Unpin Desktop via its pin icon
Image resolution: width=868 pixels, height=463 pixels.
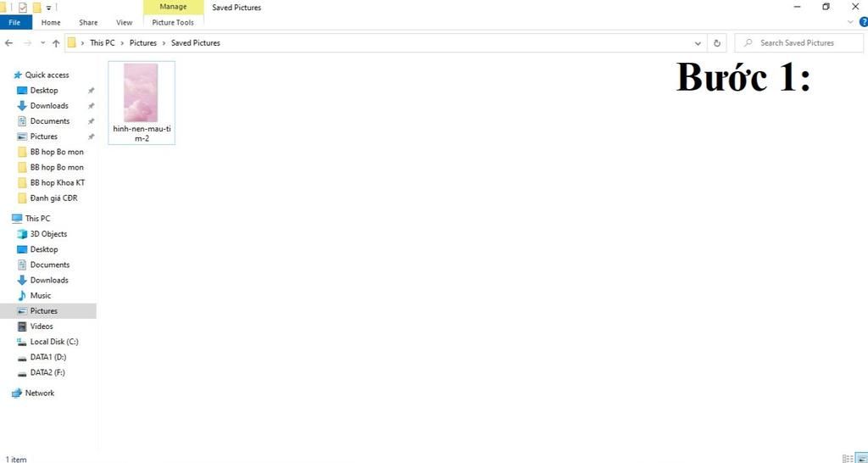[92, 90]
